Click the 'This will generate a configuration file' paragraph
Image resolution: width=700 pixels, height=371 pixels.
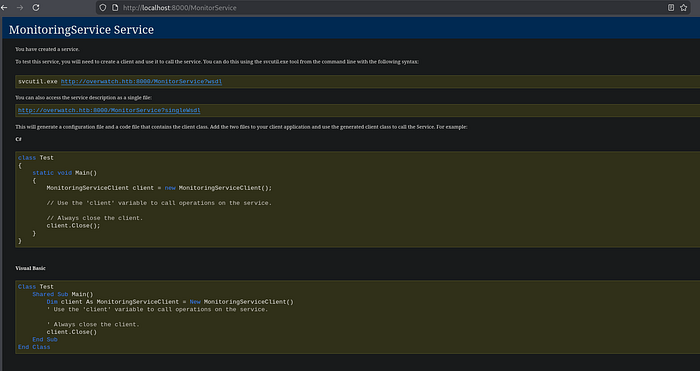(241, 127)
